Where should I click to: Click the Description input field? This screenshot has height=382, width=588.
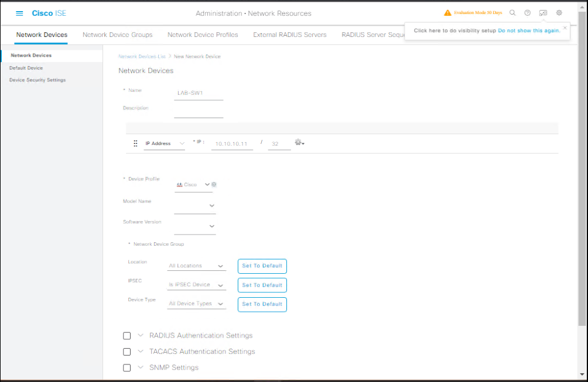pyautogui.click(x=199, y=111)
